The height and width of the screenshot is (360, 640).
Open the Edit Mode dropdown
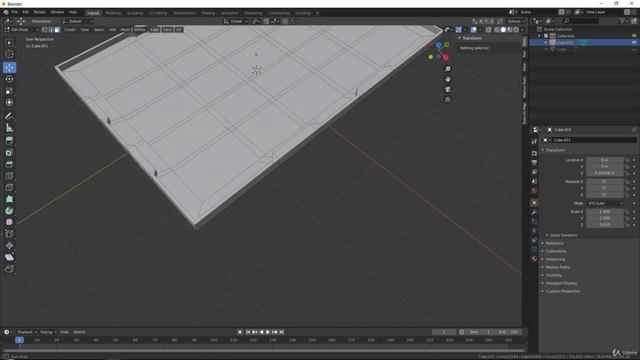click(x=21, y=30)
